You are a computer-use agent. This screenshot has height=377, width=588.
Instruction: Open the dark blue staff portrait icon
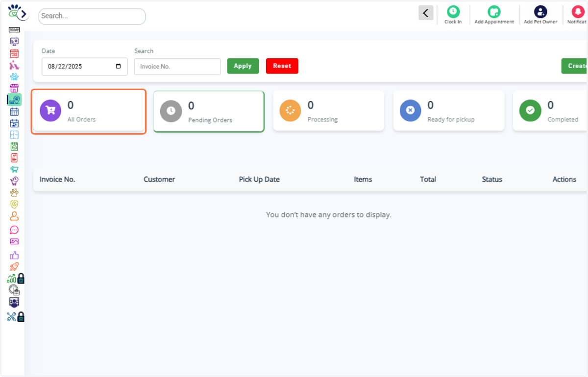(14, 303)
